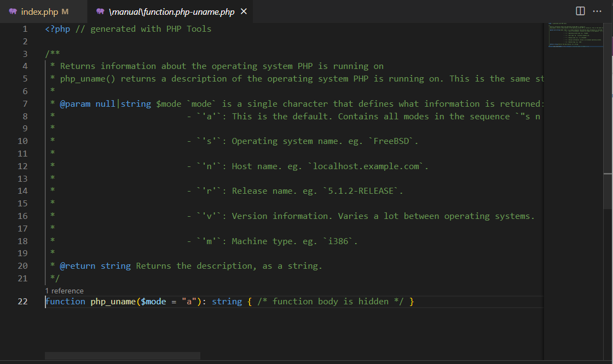Select line number 7 in the gutter
The height and width of the screenshot is (364, 613).
(25, 103)
